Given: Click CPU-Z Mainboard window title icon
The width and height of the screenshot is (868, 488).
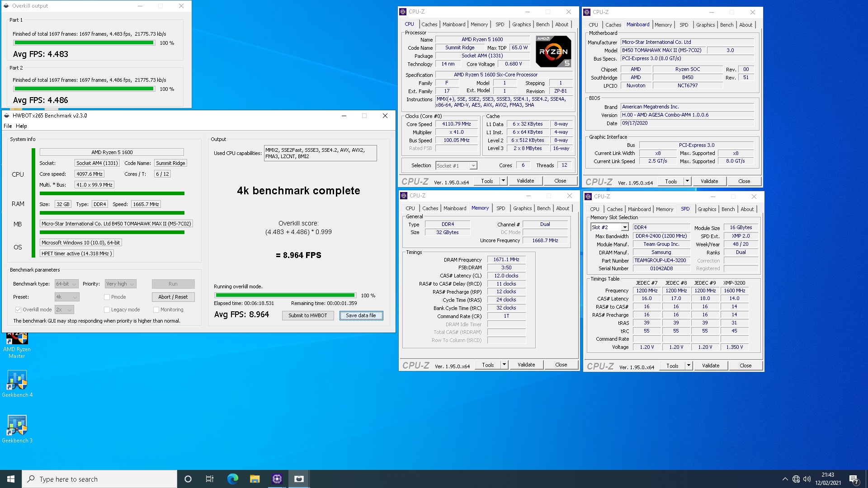Looking at the screenshot, I should point(587,12).
